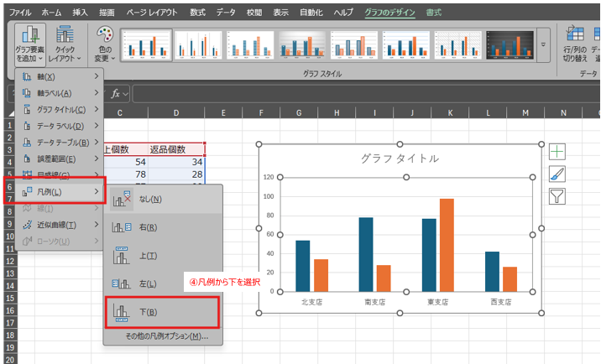601x364 pixels.
Task: Expand the chart styles gallery dropdown arrow
Action: (x=542, y=44)
